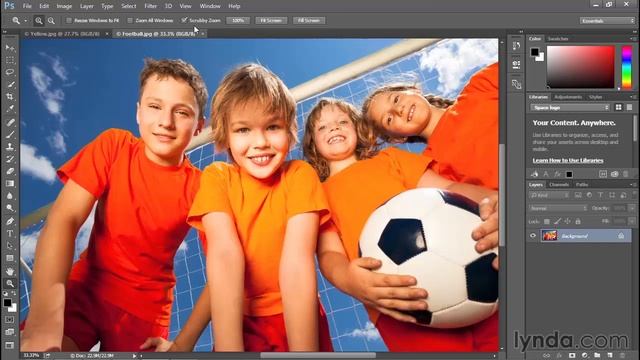Select the Move tool

point(10,48)
